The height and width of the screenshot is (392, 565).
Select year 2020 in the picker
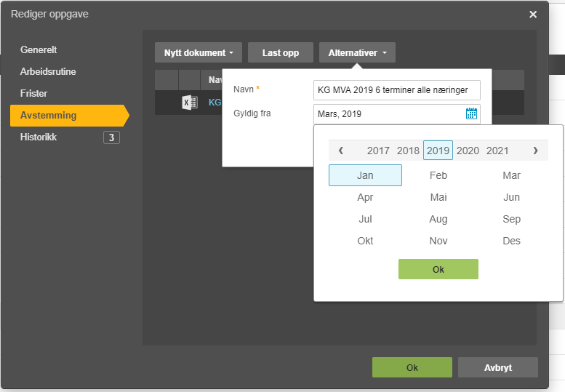(x=468, y=151)
